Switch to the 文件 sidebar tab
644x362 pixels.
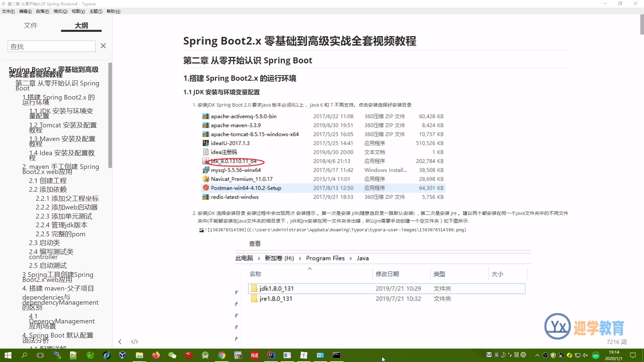coord(31,25)
